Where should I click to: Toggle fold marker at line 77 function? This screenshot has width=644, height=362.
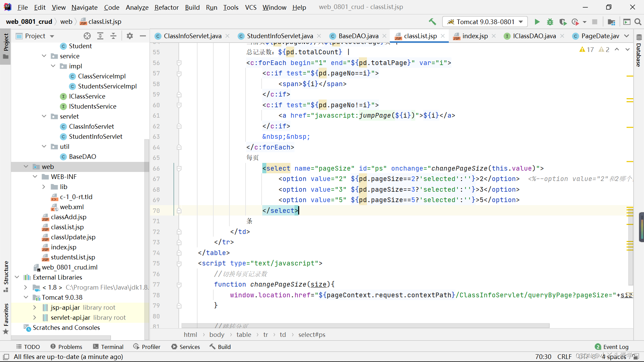(x=179, y=285)
